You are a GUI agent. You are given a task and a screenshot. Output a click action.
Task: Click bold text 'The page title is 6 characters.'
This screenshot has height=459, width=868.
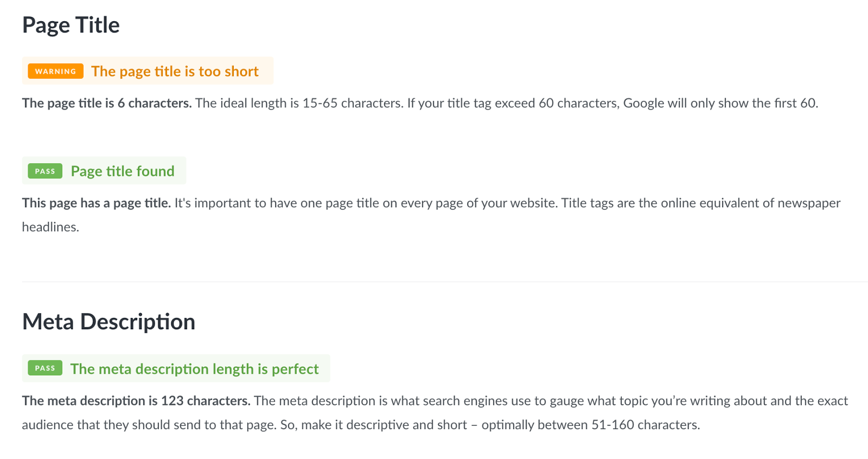[107, 103]
